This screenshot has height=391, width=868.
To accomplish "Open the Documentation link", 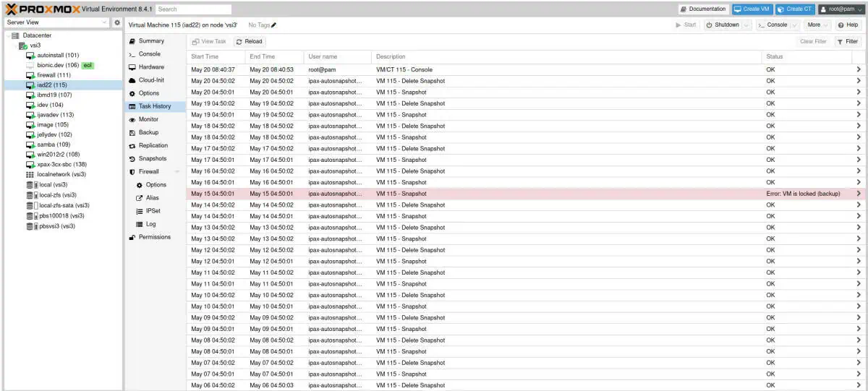I will pos(702,9).
